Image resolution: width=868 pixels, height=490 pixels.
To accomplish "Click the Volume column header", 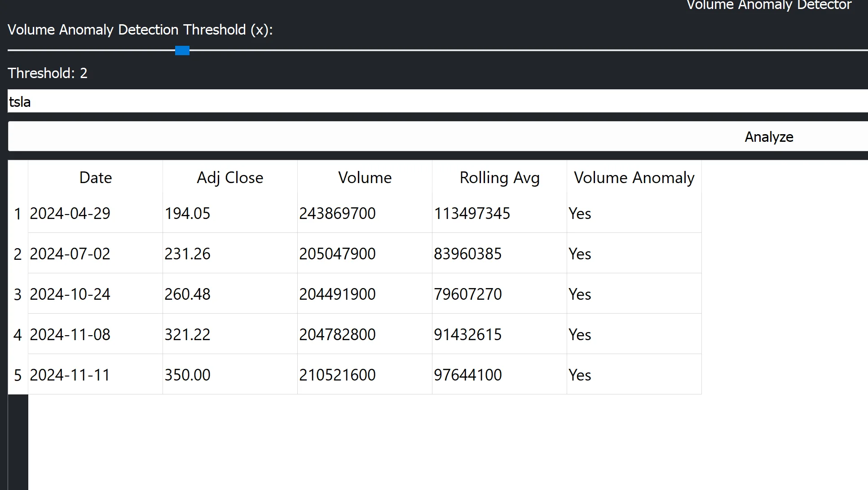I will 365,178.
